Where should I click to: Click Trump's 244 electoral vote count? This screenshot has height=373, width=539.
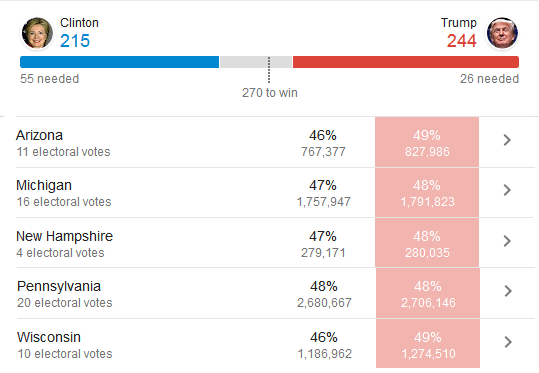coord(462,41)
